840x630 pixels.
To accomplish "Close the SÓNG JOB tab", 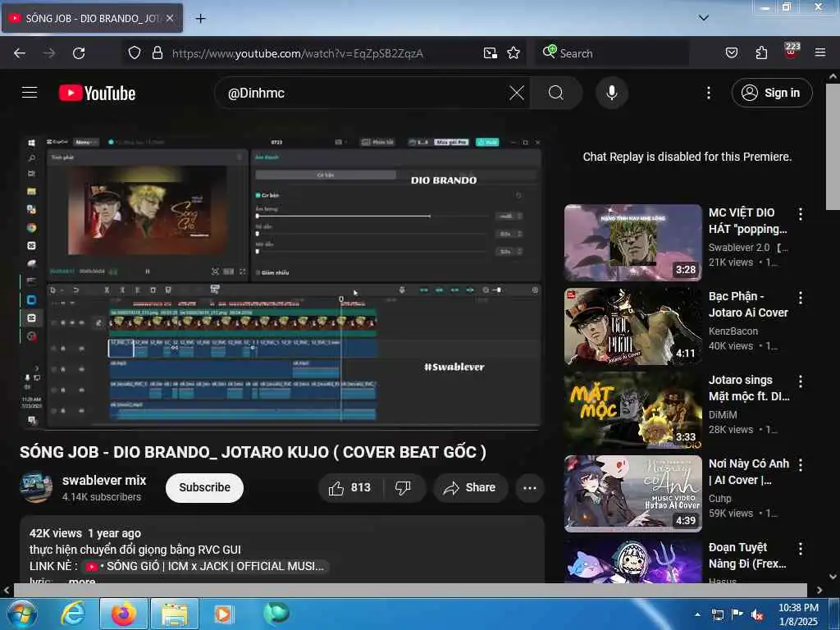I will point(170,18).
